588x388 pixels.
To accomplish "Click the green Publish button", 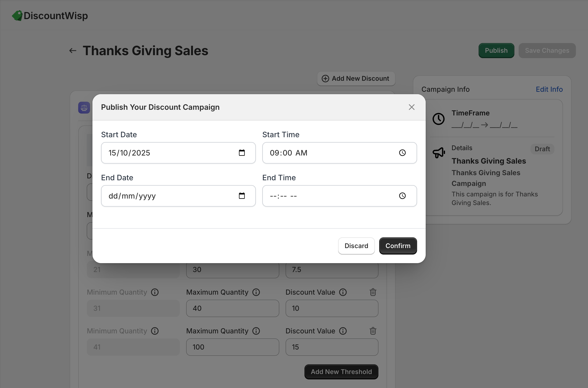I will point(496,51).
